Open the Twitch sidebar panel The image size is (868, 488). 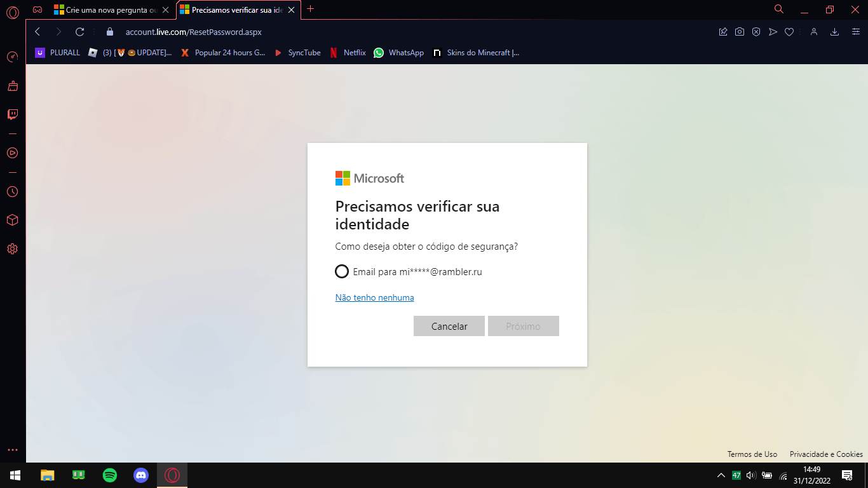tap(12, 114)
